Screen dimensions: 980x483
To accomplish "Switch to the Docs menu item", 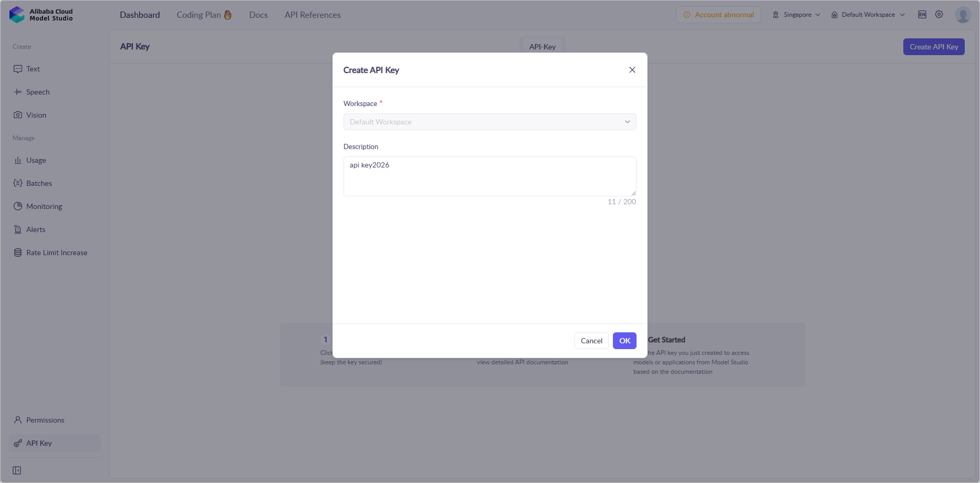I will pyautogui.click(x=258, y=15).
